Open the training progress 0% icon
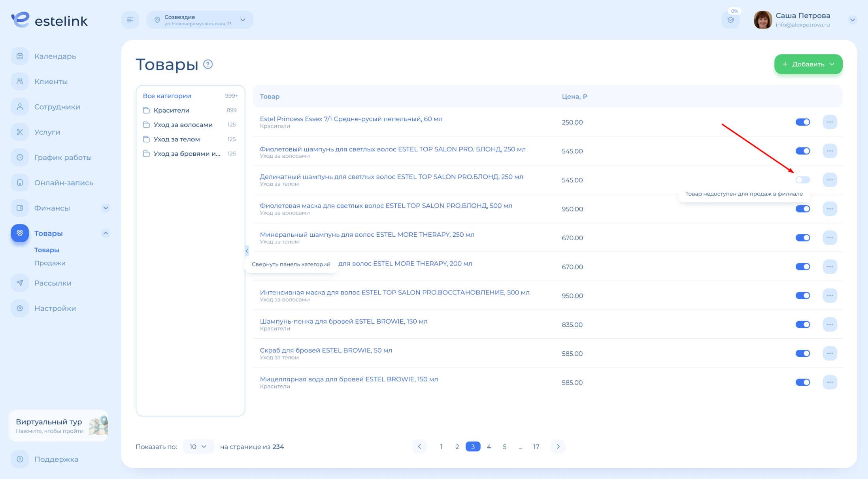The height and width of the screenshot is (479, 868). pos(730,20)
